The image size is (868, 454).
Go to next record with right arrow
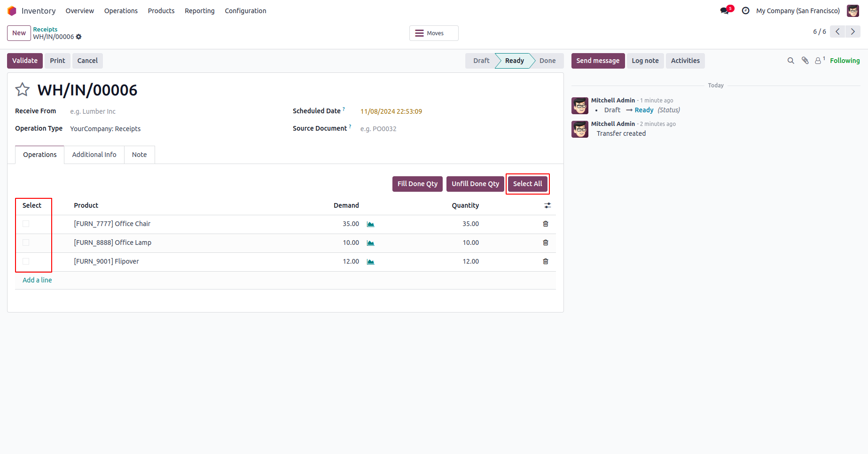point(852,31)
